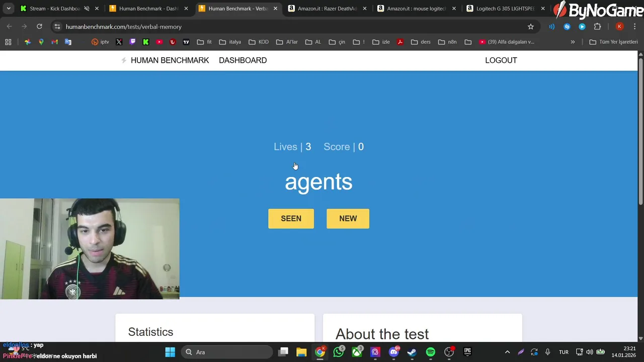644x362 pixels.
Task: Open Task View on taskbar
Action: click(283, 352)
